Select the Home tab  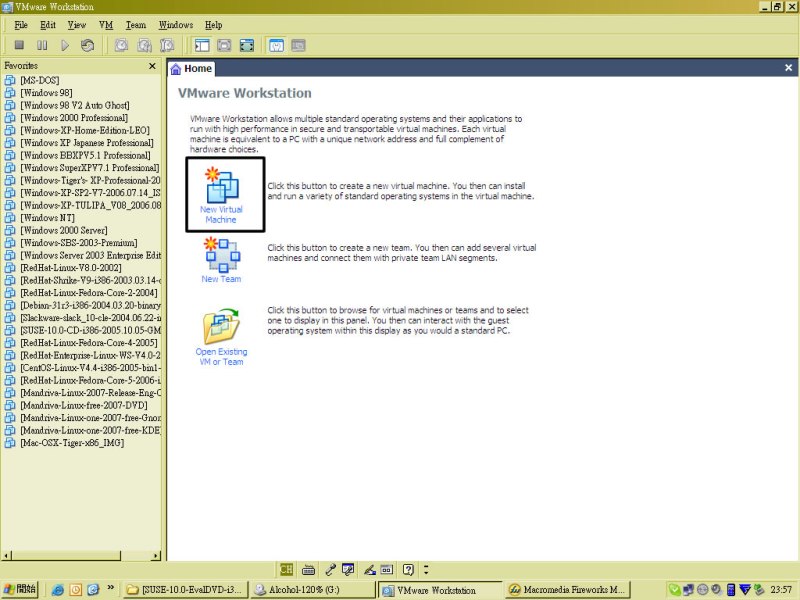[x=191, y=69]
